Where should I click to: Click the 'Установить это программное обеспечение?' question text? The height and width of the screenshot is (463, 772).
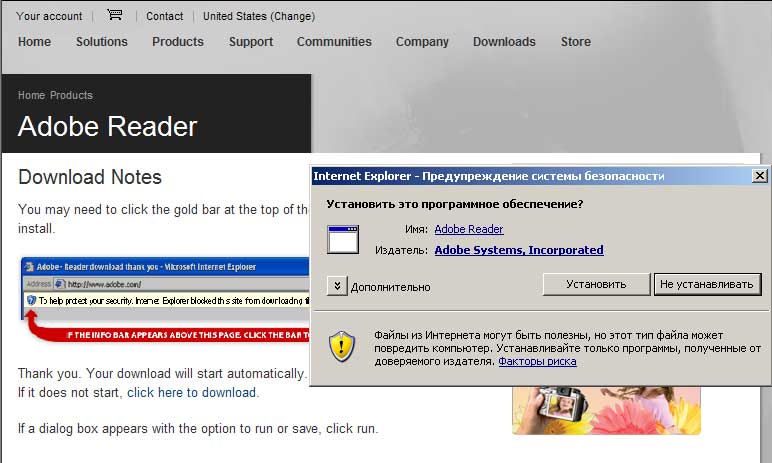[454, 204]
